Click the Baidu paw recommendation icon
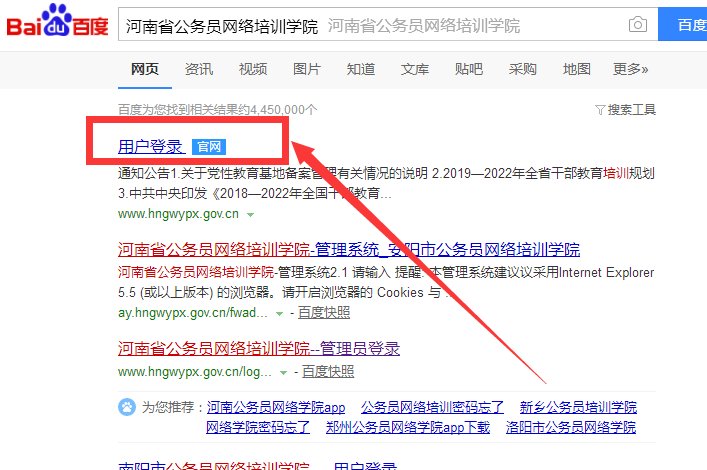The width and height of the screenshot is (707, 470). [x=127, y=407]
